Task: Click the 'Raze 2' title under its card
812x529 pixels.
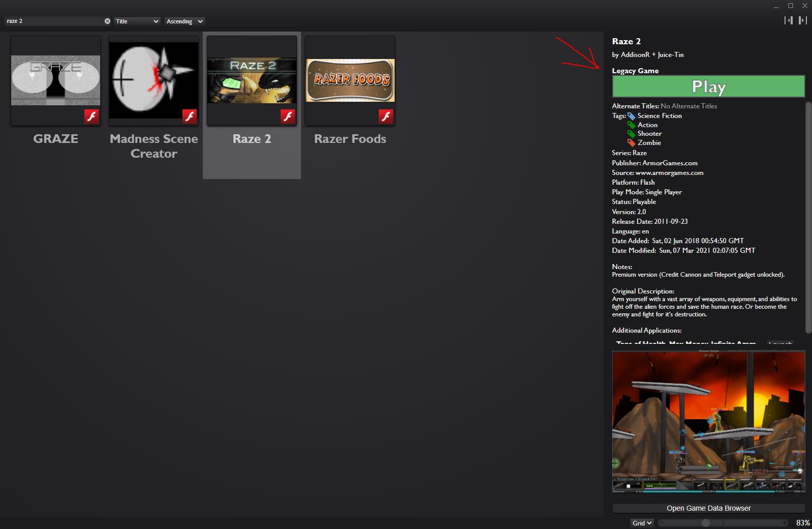Action: click(252, 139)
